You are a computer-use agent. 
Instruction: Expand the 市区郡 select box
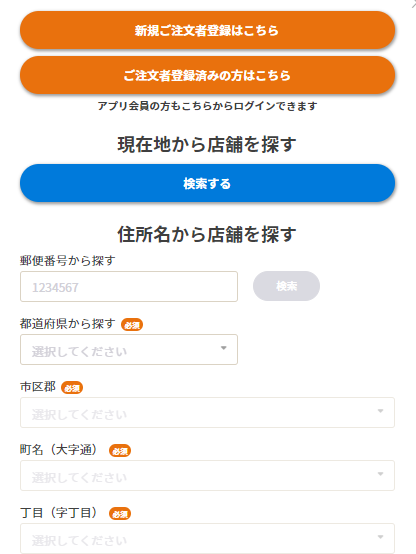(x=207, y=412)
